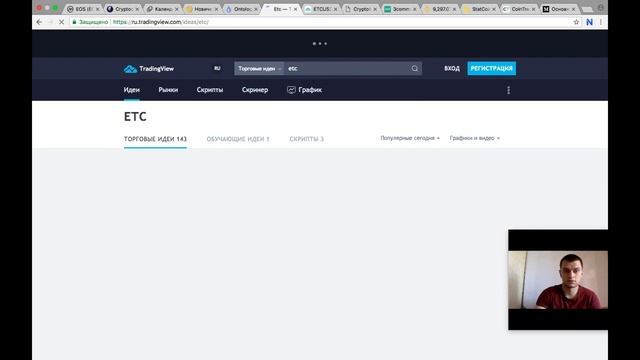Viewport: 640px width, 360px height.
Task: Open the three-dot more menu in navigation
Action: coord(508,90)
